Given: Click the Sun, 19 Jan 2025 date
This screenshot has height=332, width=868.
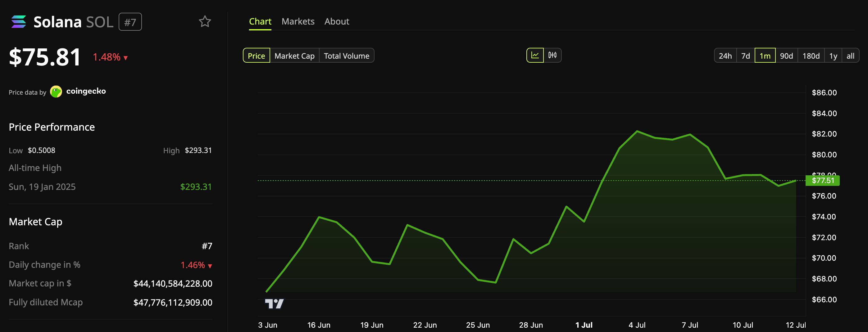Looking at the screenshot, I should [x=42, y=186].
